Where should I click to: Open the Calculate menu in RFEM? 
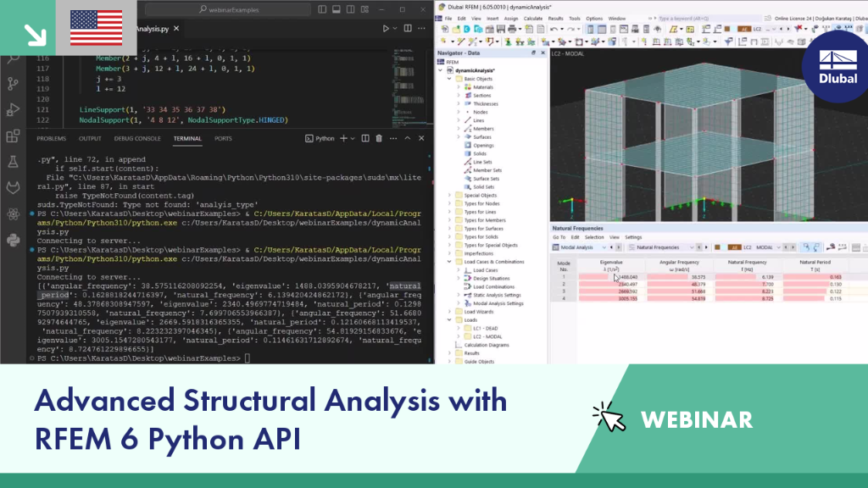click(x=532, y=19)
